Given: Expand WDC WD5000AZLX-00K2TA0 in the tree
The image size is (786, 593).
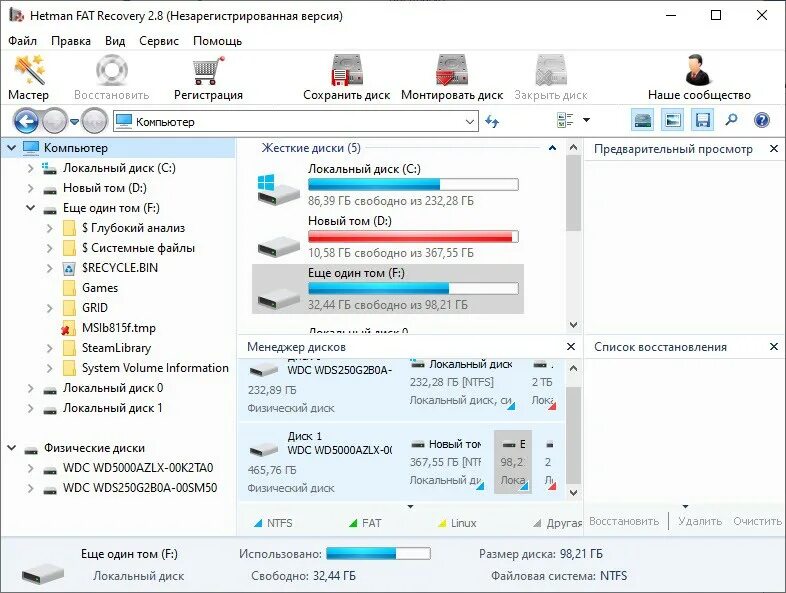Looking at the screenshot, I should pos(31,469).
